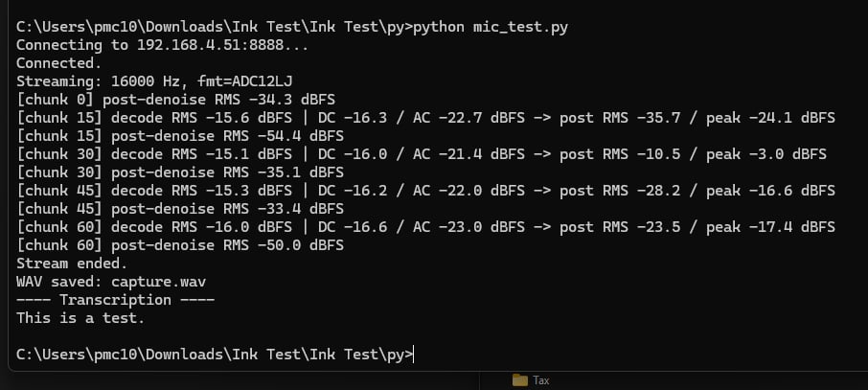This screenshot has width=868, height=390.
Task: Select the Tax folder name label
Action: coord(541,380)
